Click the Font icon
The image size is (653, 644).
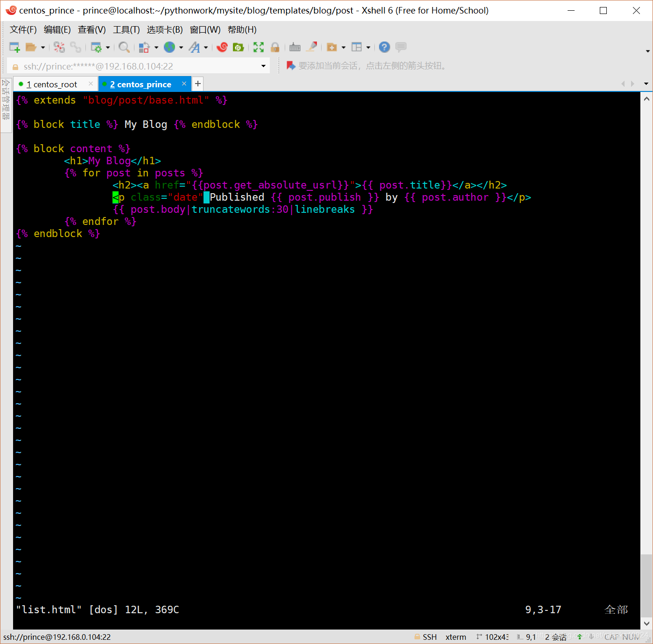click(195, 47)
